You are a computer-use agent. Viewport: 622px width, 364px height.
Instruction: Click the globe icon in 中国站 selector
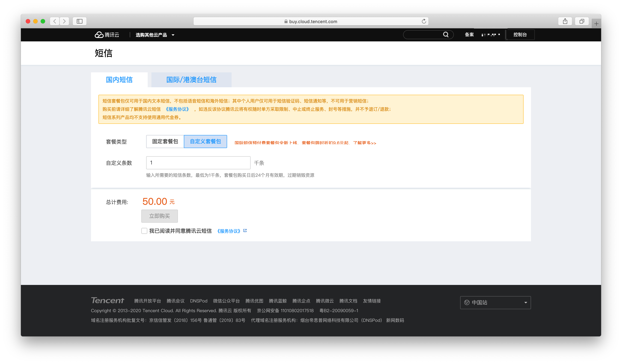(467, 302)
